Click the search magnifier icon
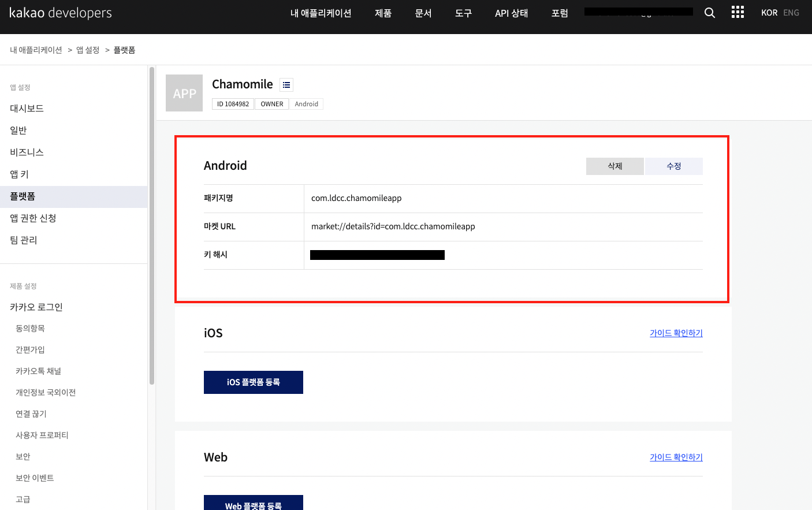 coord(710,13)
